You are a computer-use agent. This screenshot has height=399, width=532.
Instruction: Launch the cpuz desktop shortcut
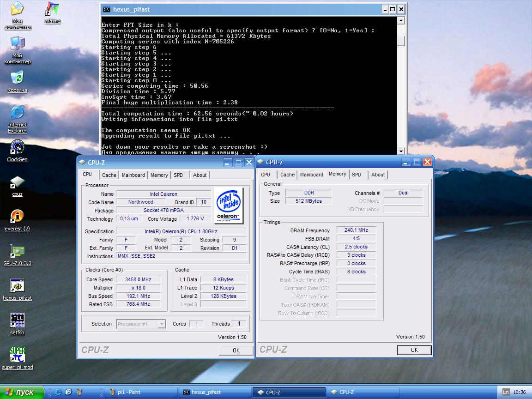(x=17, y=186)
